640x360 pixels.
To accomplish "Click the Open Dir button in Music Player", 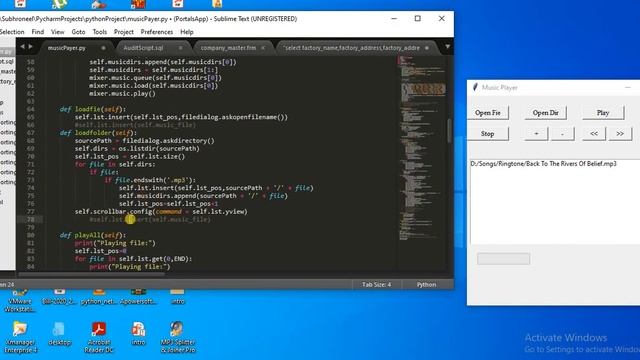I will point(546,113).
